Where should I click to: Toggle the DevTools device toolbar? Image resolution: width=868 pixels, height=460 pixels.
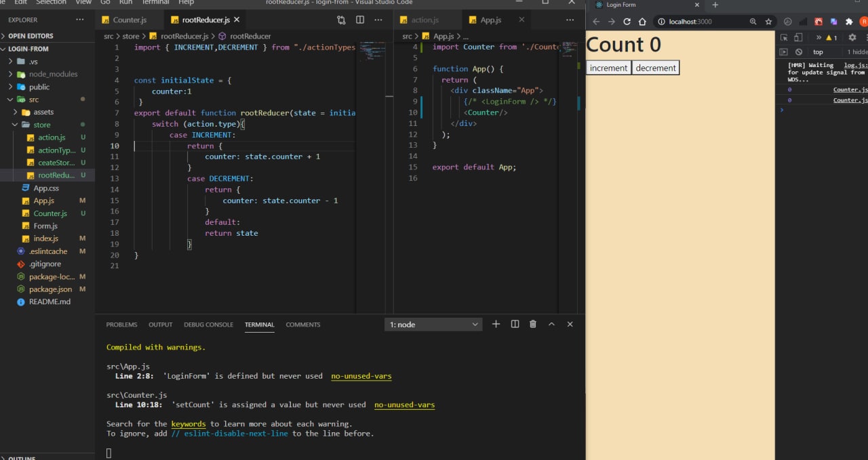[798, 38]
